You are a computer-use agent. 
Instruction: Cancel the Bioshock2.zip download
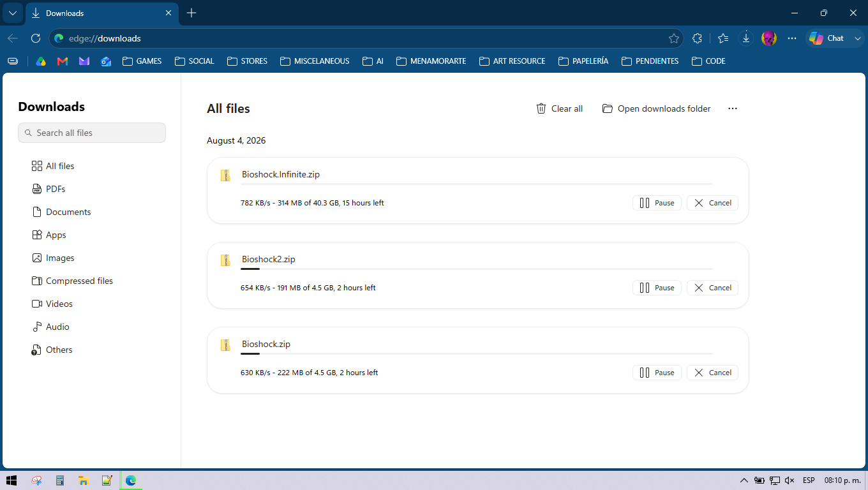pyautogui.click(x=712, y=288)
